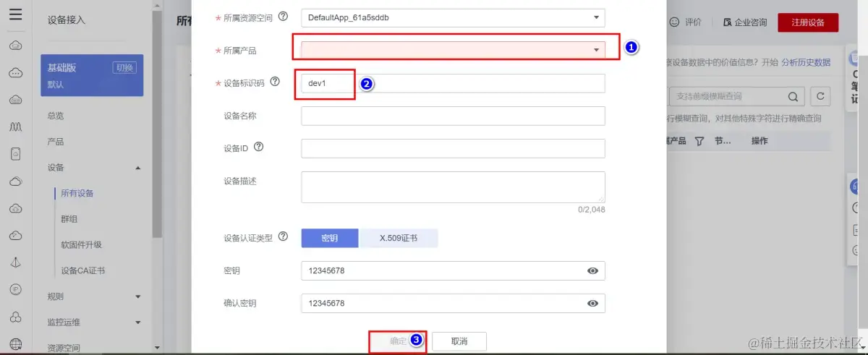Click the help icon next to 设备标识码
The width and height of the screenshot is (868, 355).
275,82
